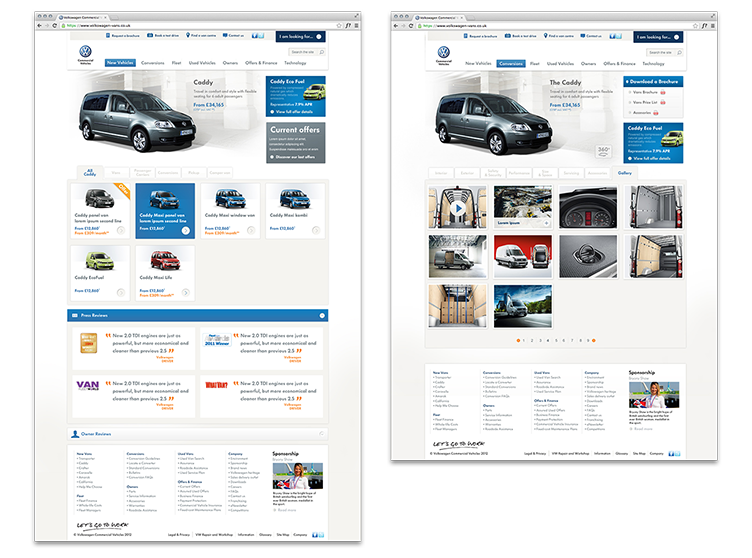
Task: Click the Facebook icon in the left window footer
Action: coord(315,534)
